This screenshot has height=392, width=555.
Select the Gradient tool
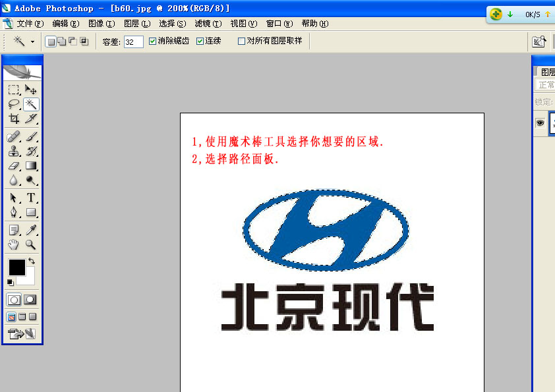(x=31, y=165)
